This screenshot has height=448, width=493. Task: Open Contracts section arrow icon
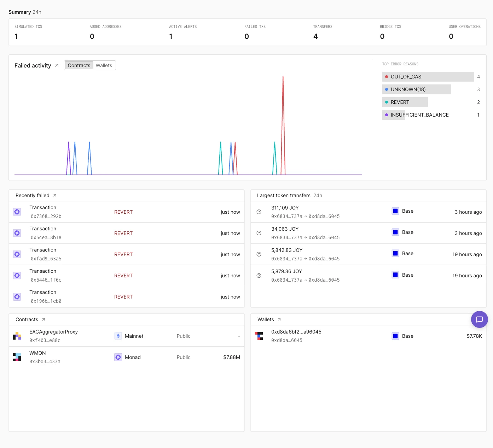pos(43,319)
